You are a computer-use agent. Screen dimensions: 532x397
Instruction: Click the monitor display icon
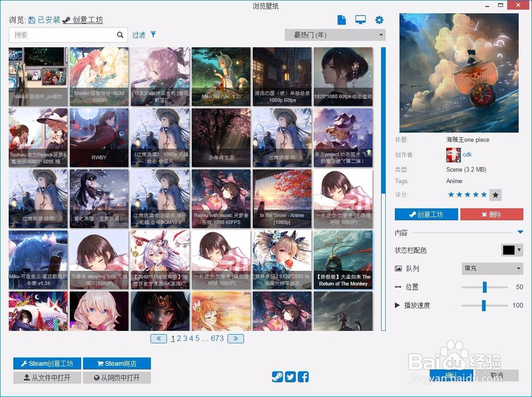[360, 20]
